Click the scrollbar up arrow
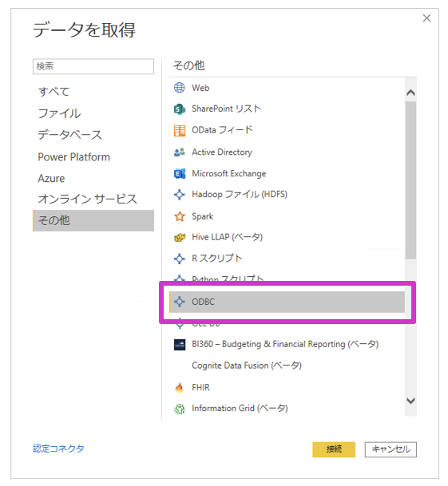 410,93
